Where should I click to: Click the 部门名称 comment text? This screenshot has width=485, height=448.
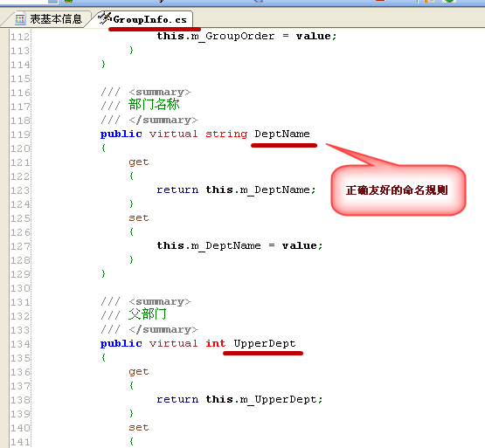154,104
